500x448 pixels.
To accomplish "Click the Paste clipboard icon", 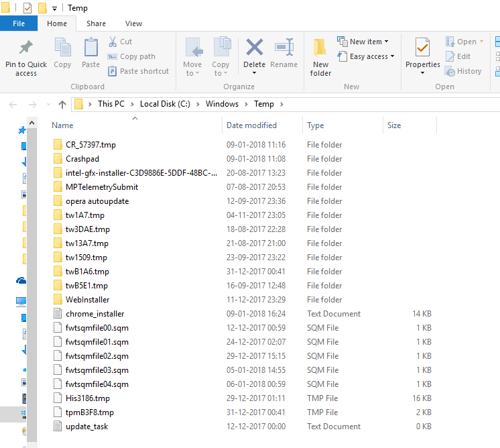I will point(91,48).
